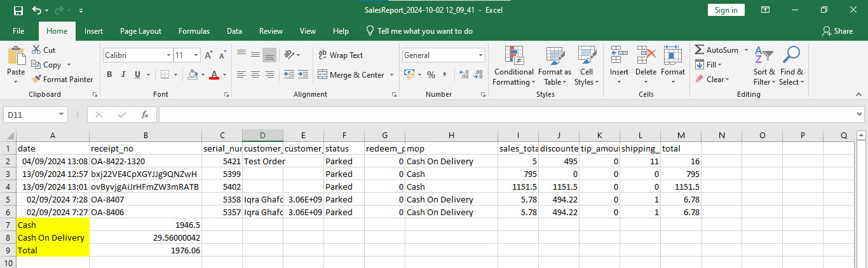Toggle Bold formatting

tap(109, 75)
